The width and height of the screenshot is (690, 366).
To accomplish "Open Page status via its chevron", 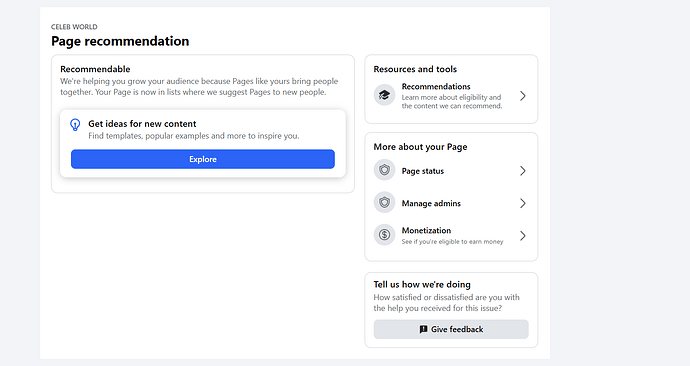I will [x=523, y=171].
